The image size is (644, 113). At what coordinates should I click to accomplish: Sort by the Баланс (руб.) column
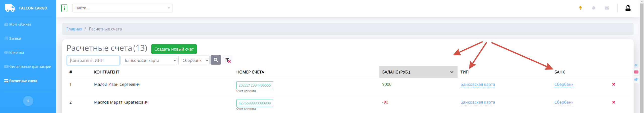pos(418,72)
